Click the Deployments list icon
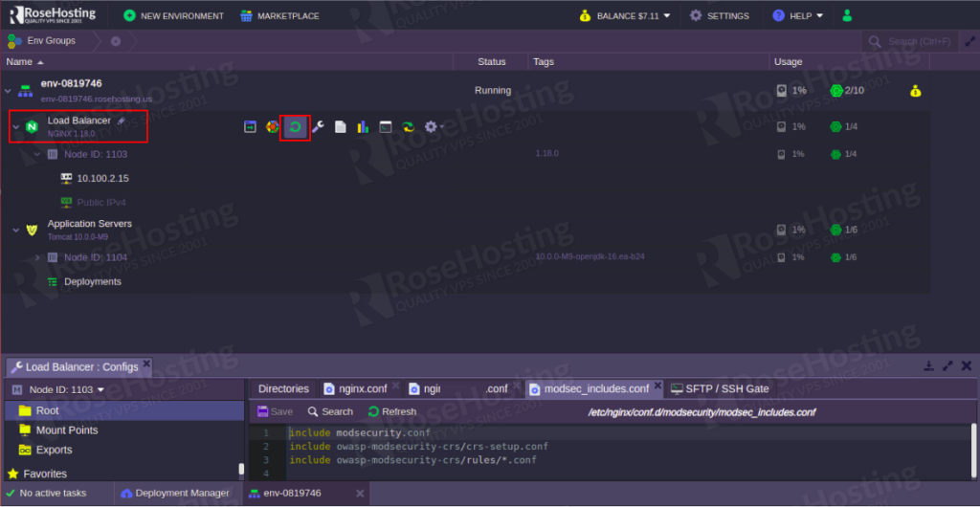This screenshot has height=507, width=980. (53, 281)
